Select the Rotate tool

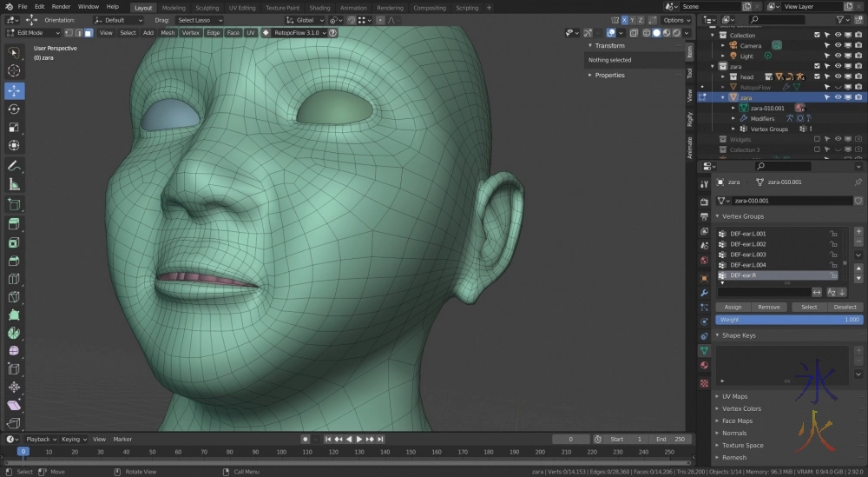coord(14,109)
